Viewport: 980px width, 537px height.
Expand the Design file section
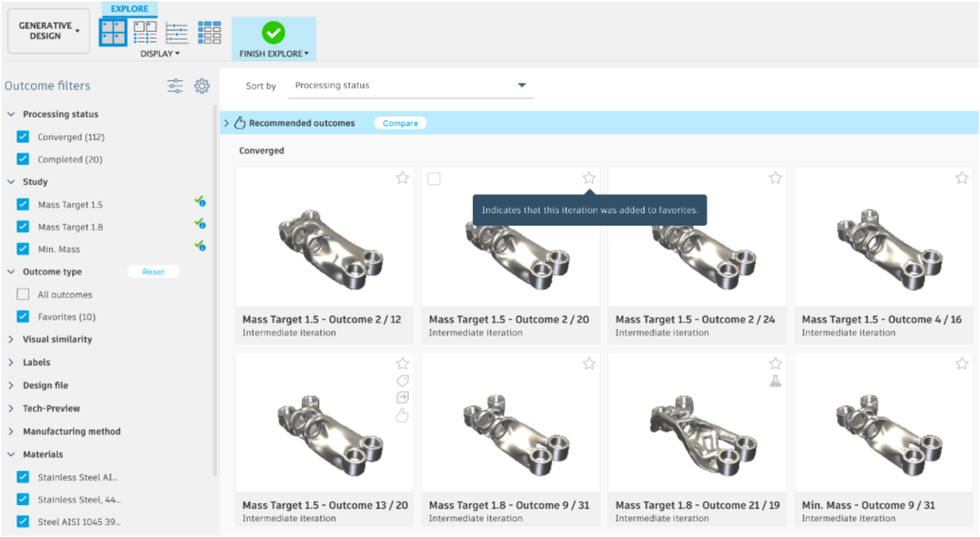pos(11,385)
